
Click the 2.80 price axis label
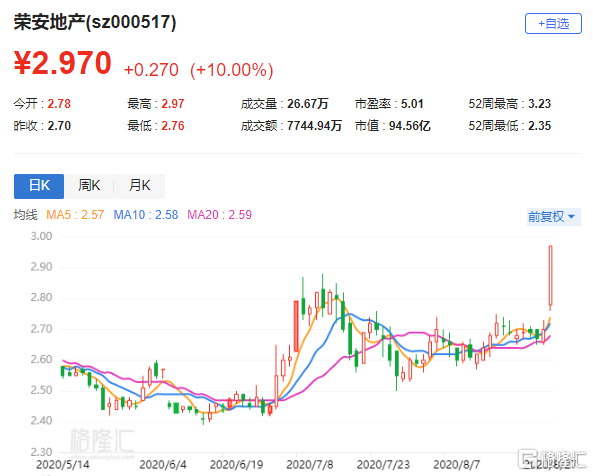(x=41, y=298)
